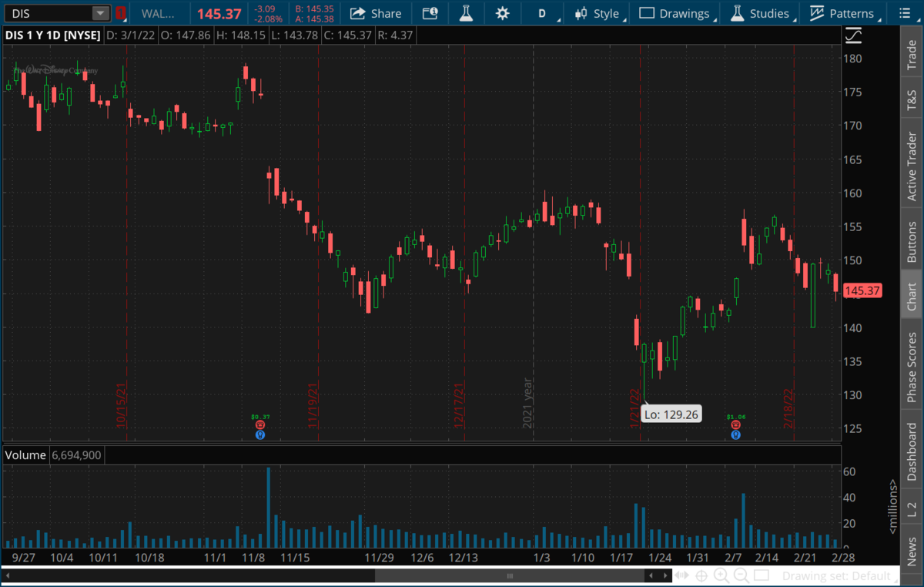Click the crosshair pan icon
The width and height of the screenshot is (924, 587).
(x=701, y=575)
